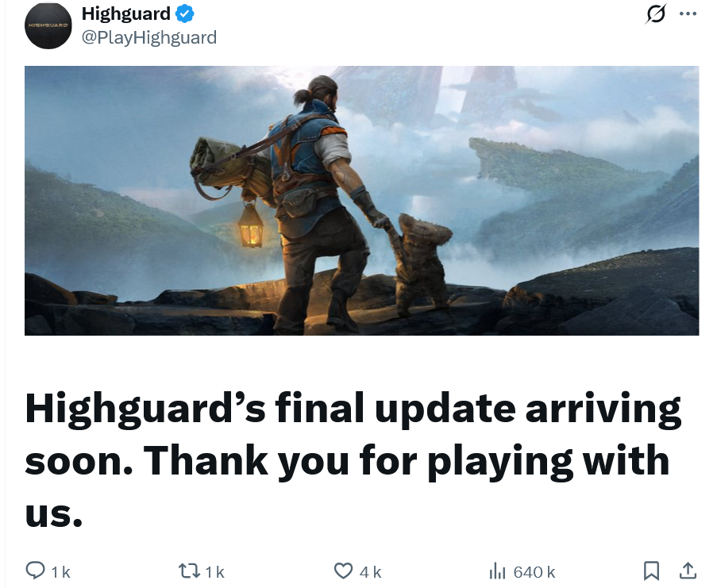Click the 4k likes count
Screen dimensions: 717x588
(x=370, y=572)
